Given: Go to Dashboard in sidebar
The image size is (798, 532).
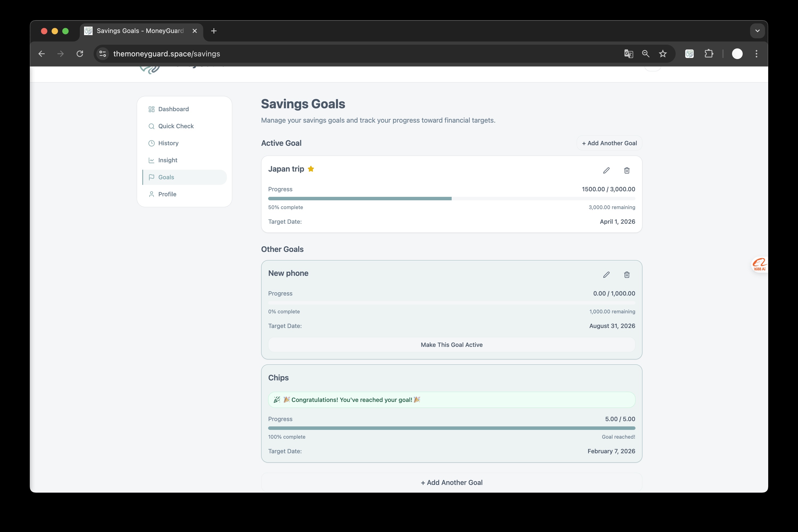Looking at the screenshot, I should click(173, 109).
